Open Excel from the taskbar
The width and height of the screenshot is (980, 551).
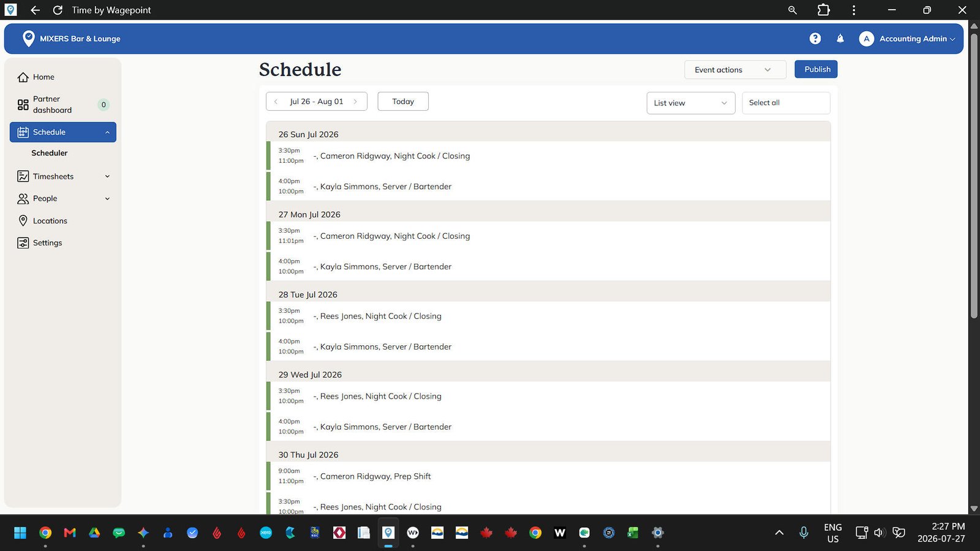pos(633,533)
